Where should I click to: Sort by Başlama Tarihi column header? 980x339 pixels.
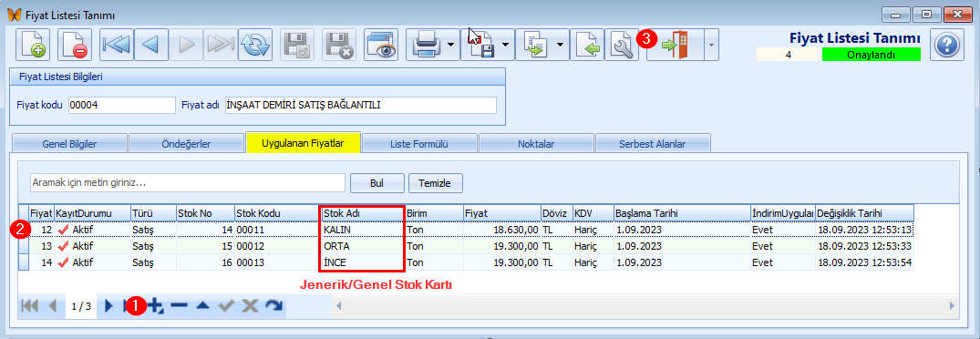tap(682, 213)
